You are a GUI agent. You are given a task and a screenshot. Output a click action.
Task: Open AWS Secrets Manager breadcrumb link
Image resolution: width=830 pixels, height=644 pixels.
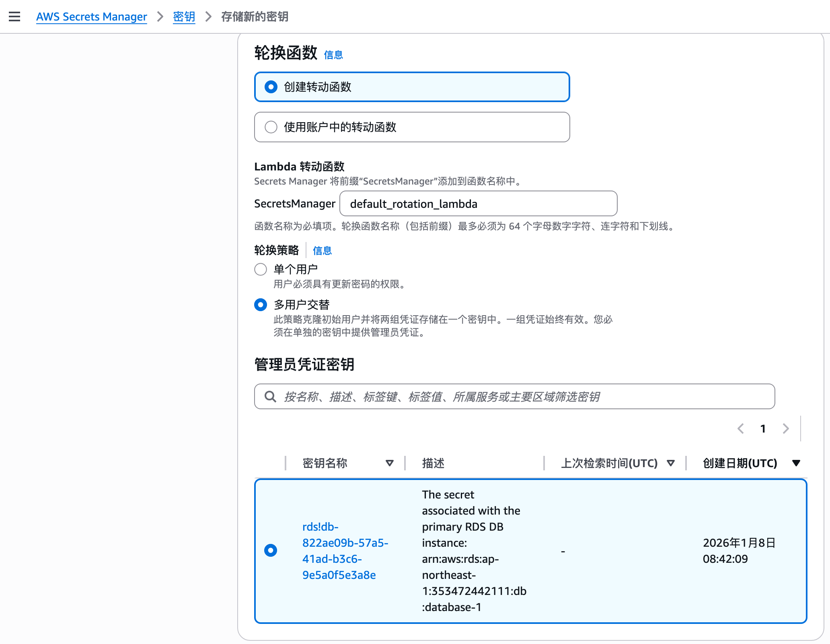(92, 16)
